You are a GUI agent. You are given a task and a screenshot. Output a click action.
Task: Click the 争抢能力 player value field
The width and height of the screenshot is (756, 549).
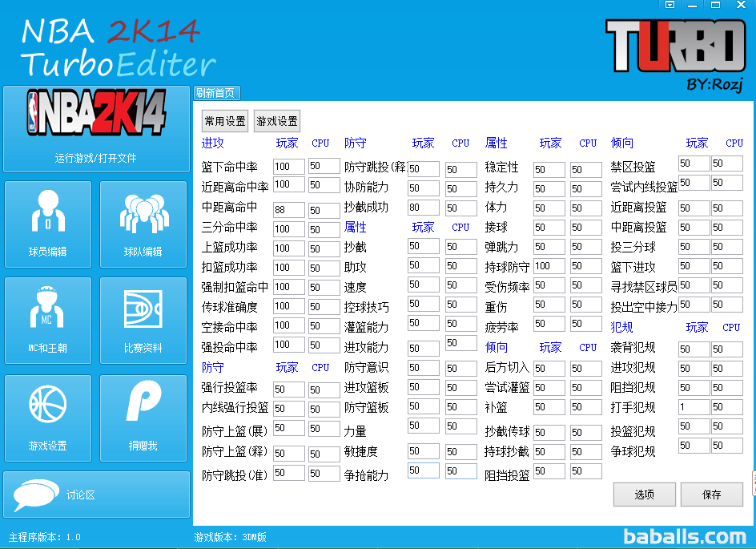[x=424, y=470]
